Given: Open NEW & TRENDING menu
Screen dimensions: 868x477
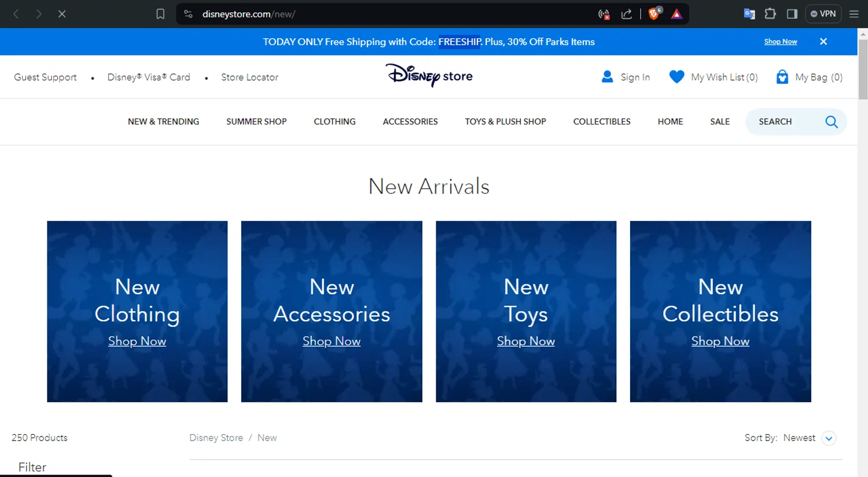Looking at the screenshot, I should 163,122.
